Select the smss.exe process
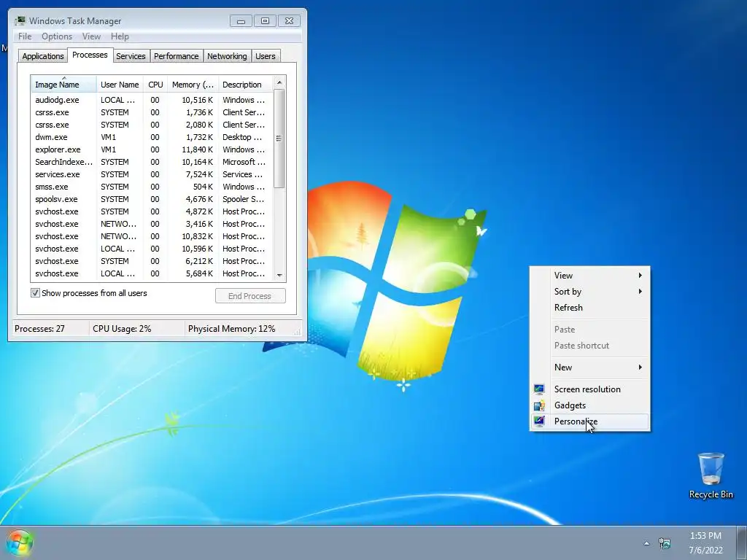747x560 pixels. (152, 187)
